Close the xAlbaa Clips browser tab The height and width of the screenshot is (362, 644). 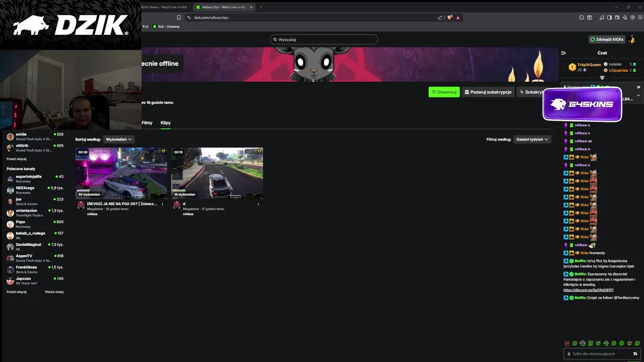[251, 7]
